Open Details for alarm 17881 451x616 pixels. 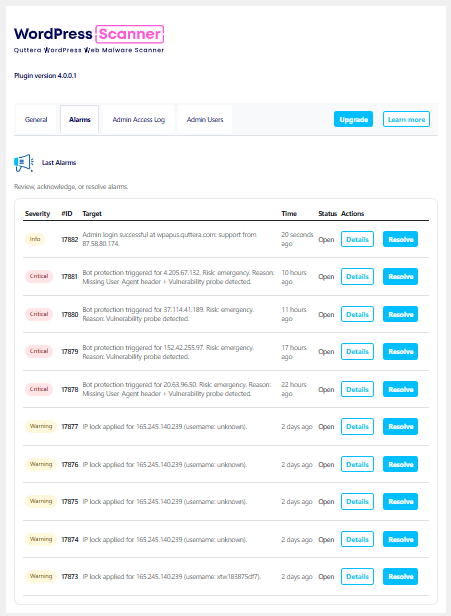[357, 277]
